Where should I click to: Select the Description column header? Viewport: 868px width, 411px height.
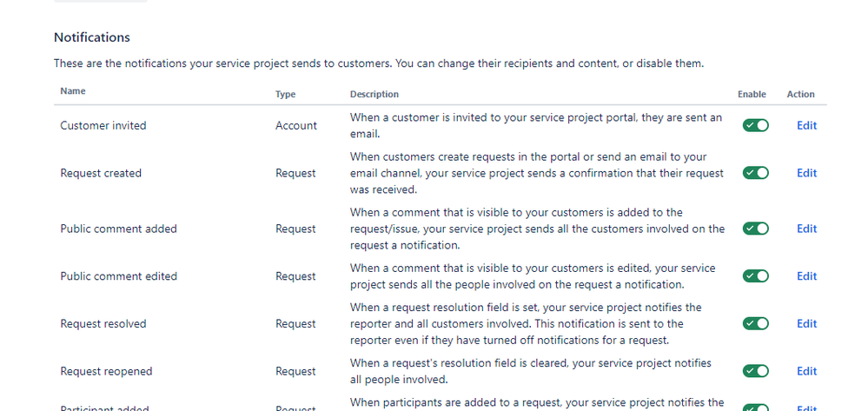pyautogui.click(x=374, y=94)
